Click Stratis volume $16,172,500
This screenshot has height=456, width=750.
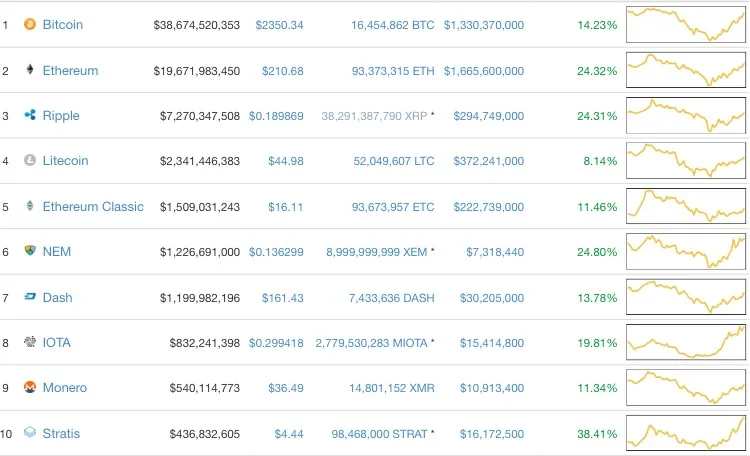(492, 434)
